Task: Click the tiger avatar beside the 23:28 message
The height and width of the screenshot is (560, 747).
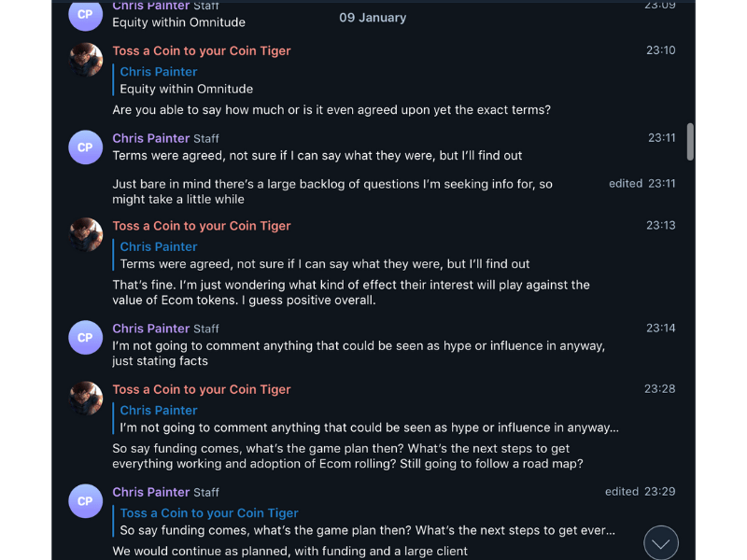Action: click(85, 399)
